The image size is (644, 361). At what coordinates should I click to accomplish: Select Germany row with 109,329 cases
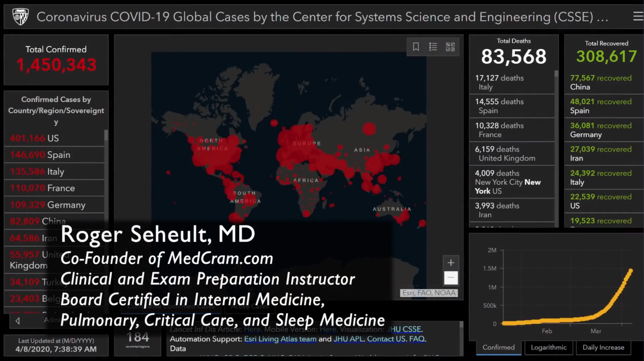(55, 205)
